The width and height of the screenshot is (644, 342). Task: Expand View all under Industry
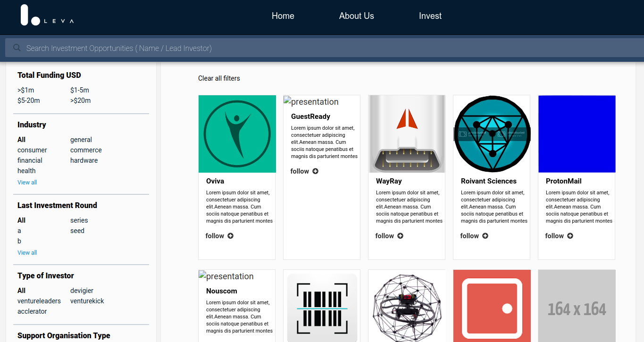(x=27, y=182)
